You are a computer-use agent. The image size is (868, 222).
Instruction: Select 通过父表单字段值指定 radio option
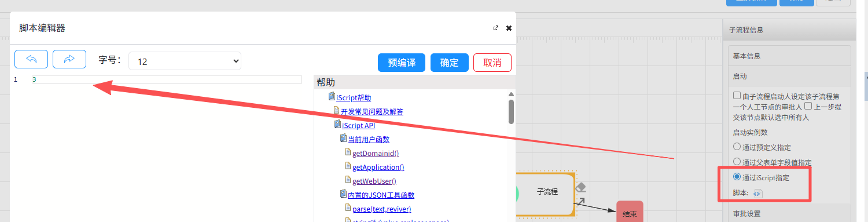737,162
